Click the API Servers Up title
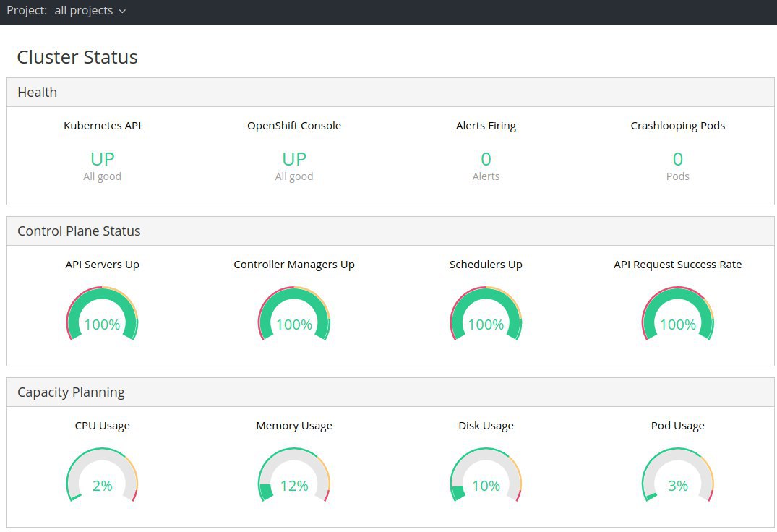 (x=102, y=265)
